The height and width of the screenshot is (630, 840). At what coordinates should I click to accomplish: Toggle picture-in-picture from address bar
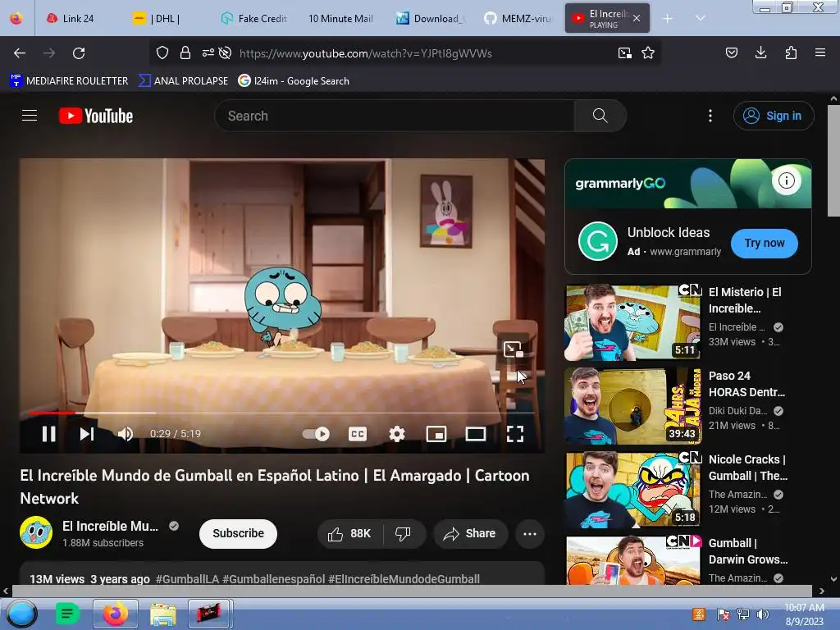tap(624, 52)
